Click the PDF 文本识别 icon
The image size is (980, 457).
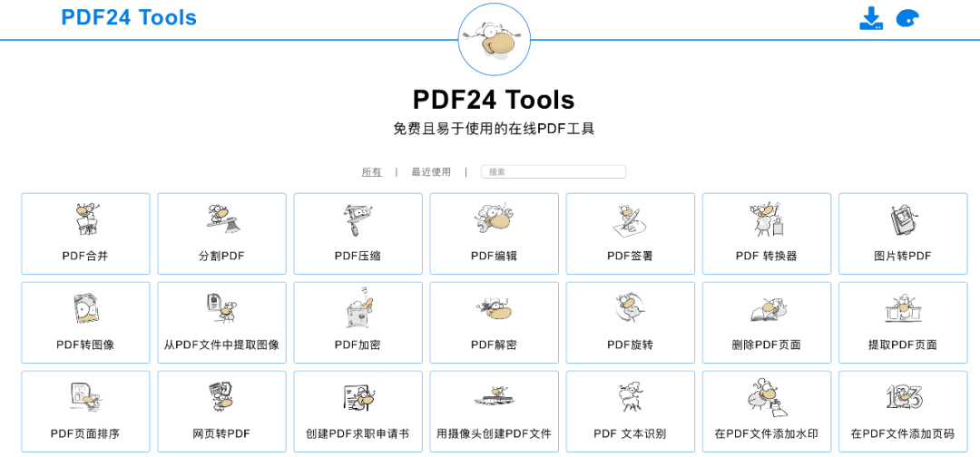point(630,397)
